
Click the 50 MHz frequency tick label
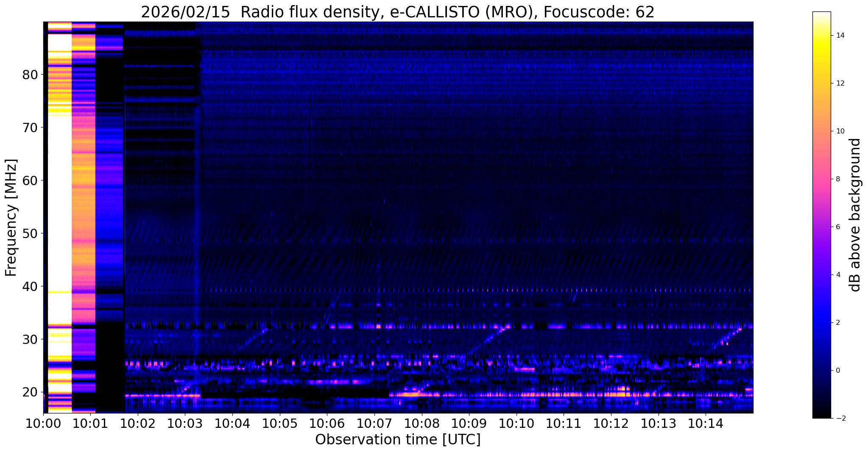(30, 233)
